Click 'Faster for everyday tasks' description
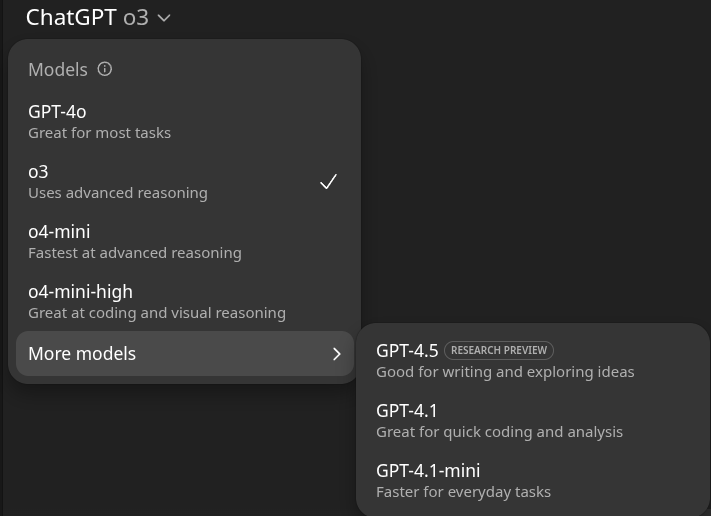The image size is (711, 516). [x=463, y=492]
